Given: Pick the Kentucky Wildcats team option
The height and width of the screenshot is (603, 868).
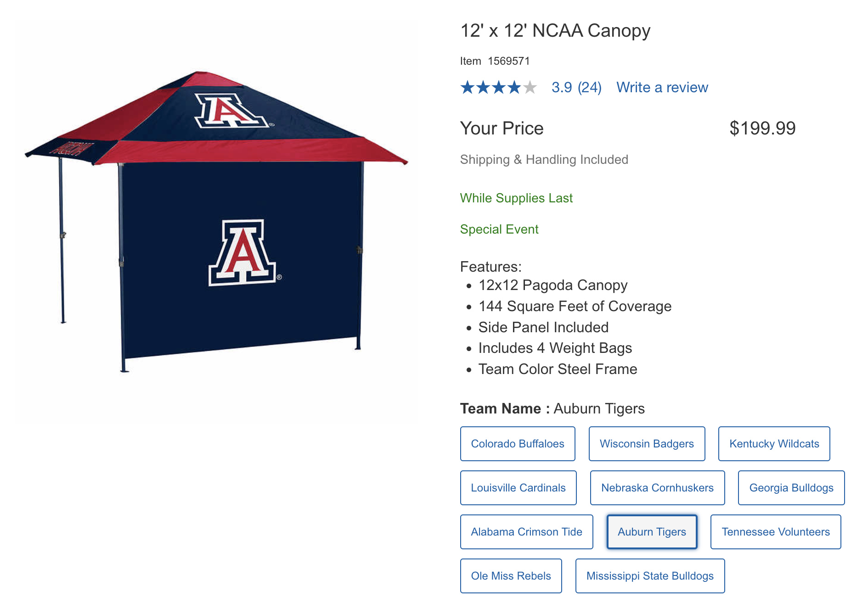Looking at the screenshot, I should pos(774,444).
